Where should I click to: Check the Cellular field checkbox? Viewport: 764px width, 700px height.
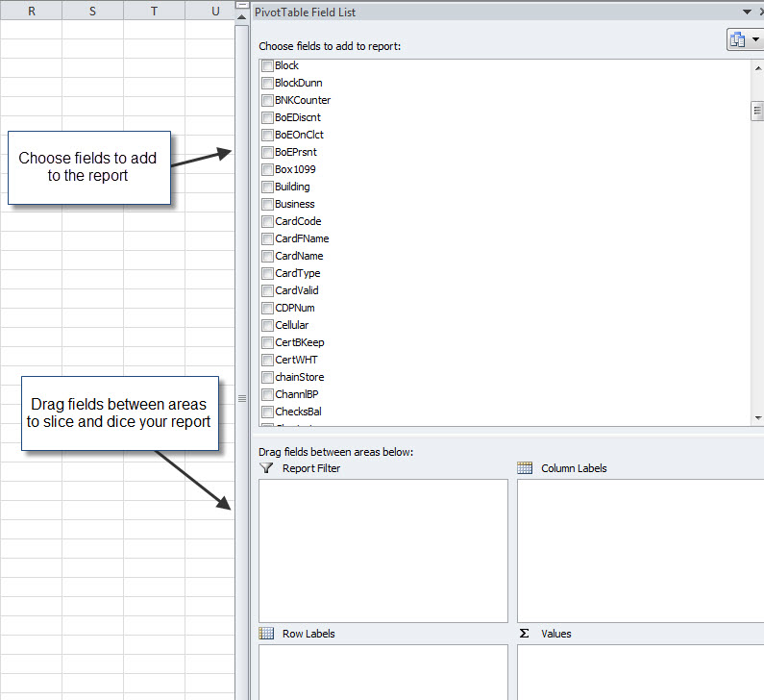coord(267,325)
